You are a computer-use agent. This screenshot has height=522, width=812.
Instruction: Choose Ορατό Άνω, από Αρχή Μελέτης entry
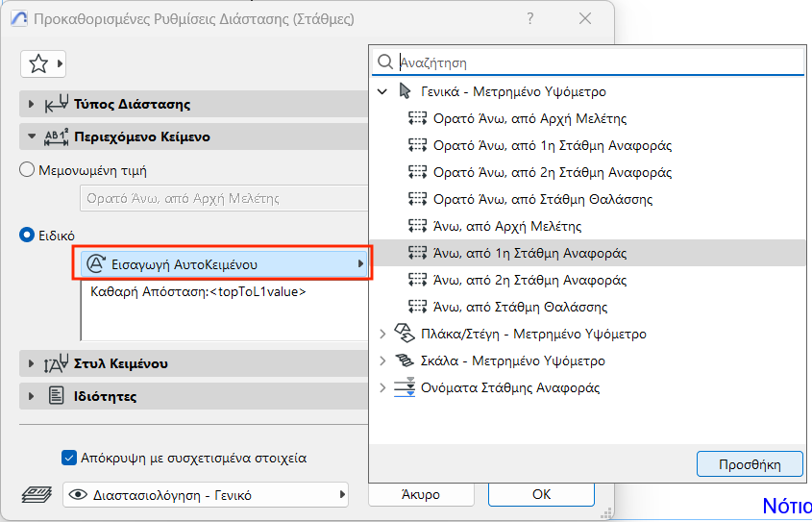coord(588,118)
